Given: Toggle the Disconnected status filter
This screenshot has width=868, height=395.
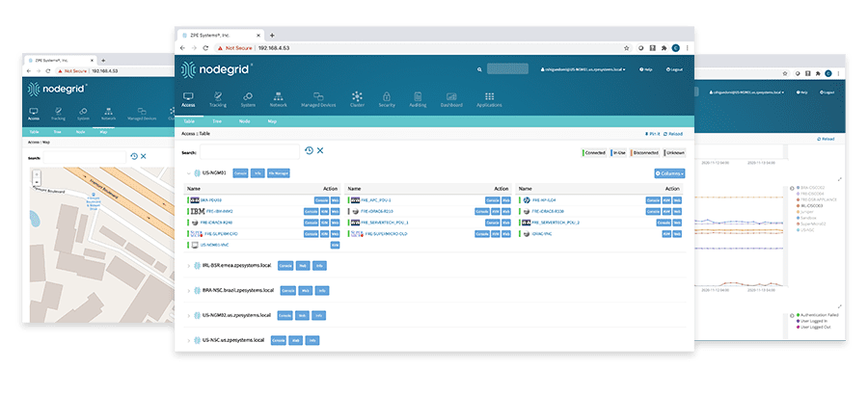Looking at the screenshot, I should coord(646,152).
